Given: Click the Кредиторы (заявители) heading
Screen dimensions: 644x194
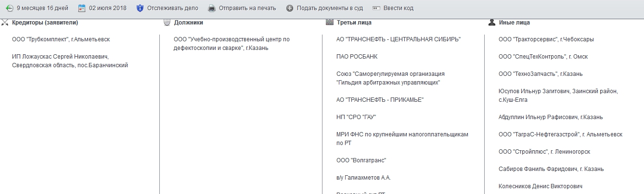Looking at the screenshot, I should point(45,23).
